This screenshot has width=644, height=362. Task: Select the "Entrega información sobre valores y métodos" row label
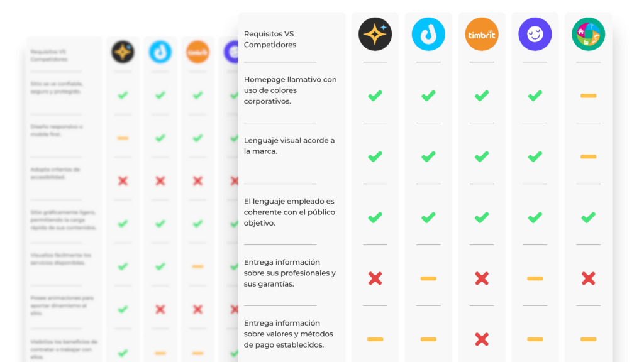point(288,334)
